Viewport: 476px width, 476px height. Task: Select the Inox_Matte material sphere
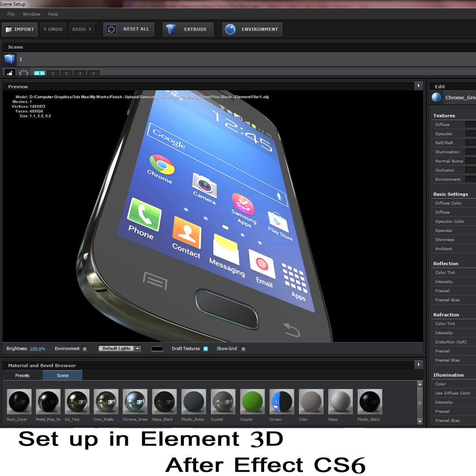click(106, 402)
